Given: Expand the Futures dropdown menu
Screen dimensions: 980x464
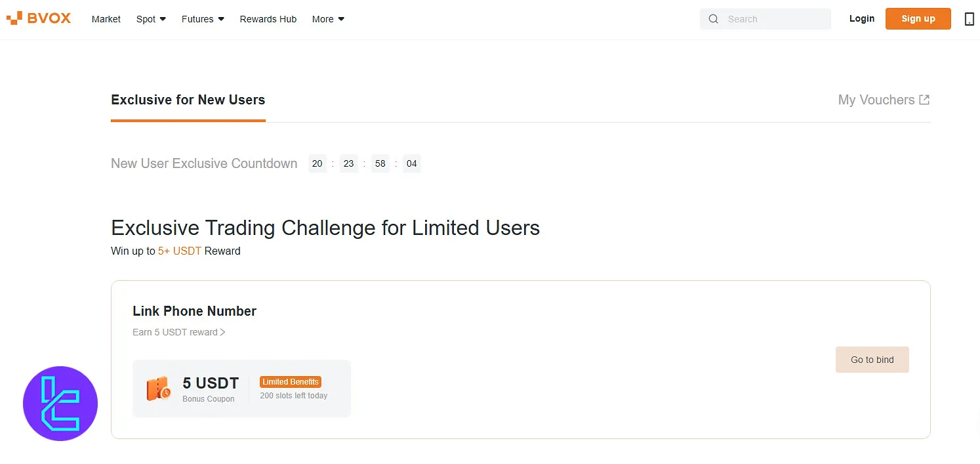Looking at the screenshot, I should click(x=203, y=19).
